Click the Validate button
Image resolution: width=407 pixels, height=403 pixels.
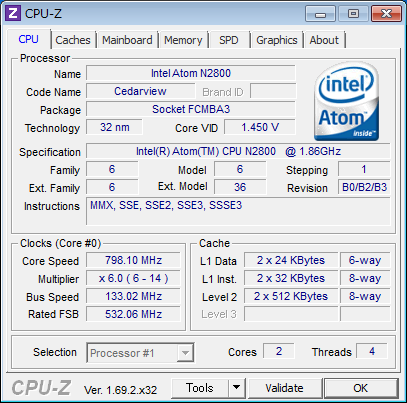(285, 388)
